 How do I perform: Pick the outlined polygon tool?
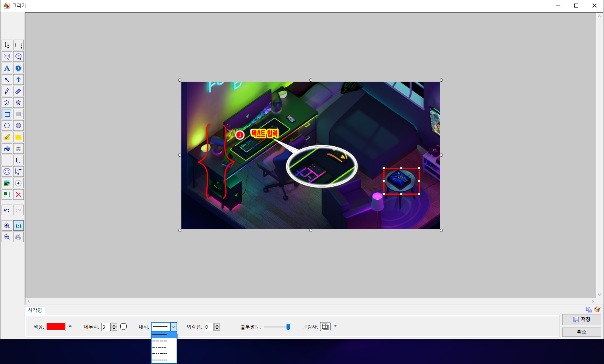pyautogui.click(x=7, y=103)
